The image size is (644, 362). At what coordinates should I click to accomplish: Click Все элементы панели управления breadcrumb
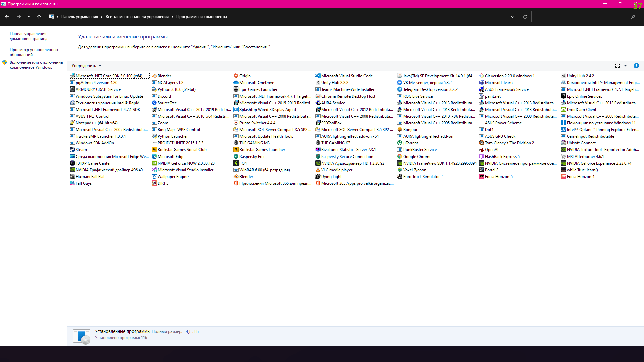[137, 16]
